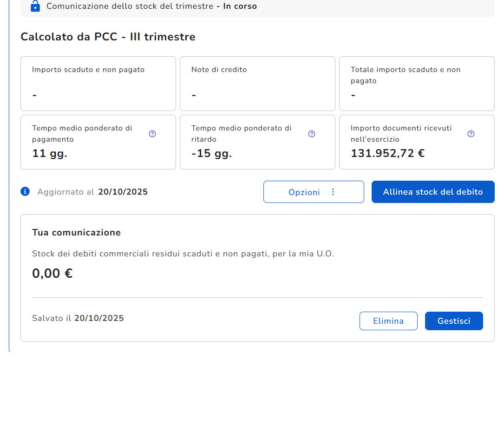Screen dimensions: 504x438
Task: Click the info icon beside Aggiornato al
Action: point(25,191)
